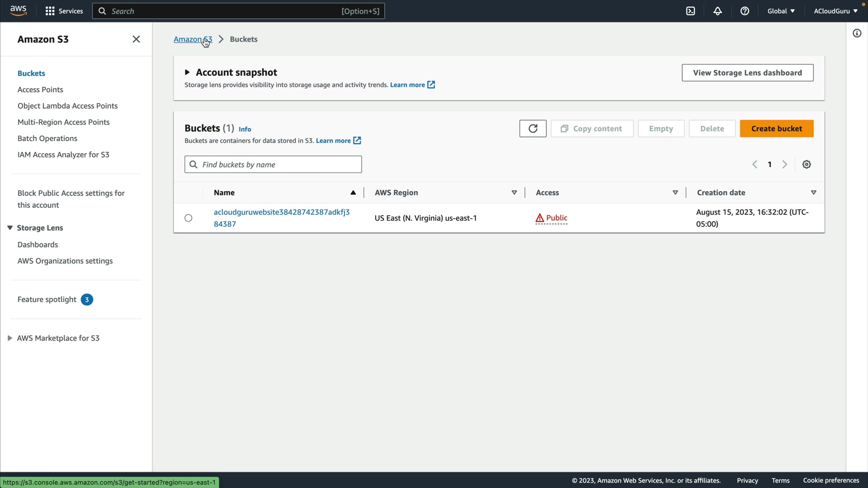Viewport: 868px width, 488px height.
Task: Open the Global region dropdown
Action: 781,11
